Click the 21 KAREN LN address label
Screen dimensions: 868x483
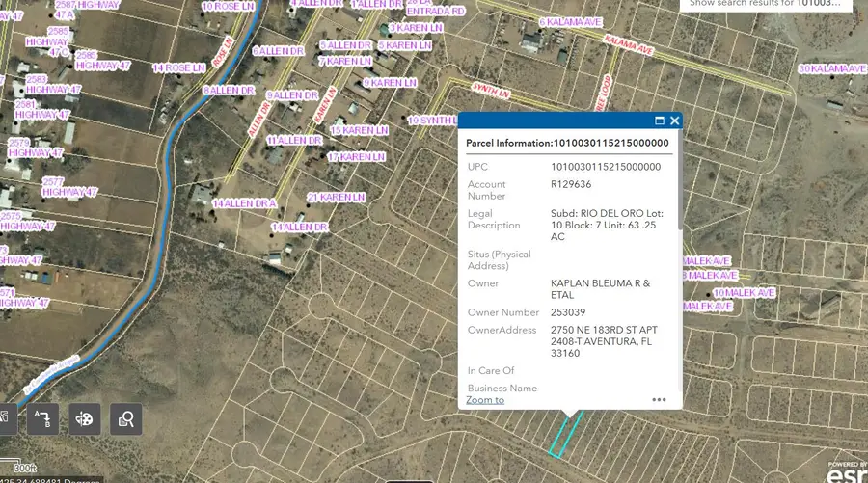pyautogui.click(x=336, y=197)
